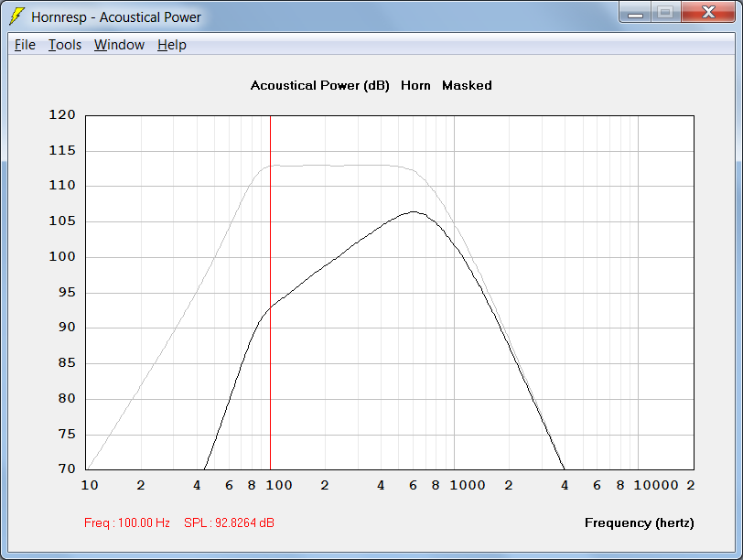Click the peak of the black response curve
The image size is (743, 560).
[x=414, y=211]
